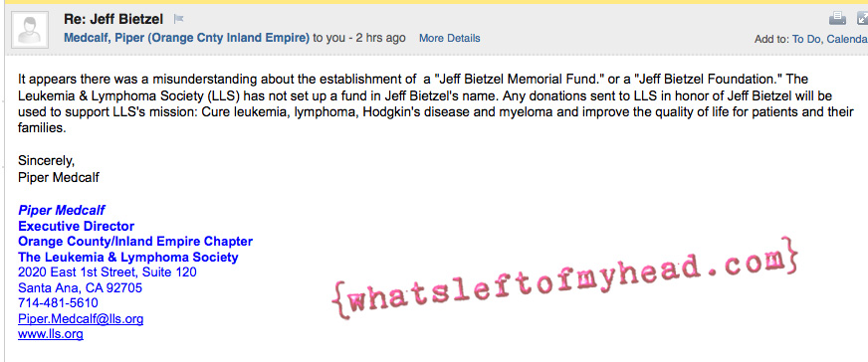
Task: Open the message in a new window
Action: click(862, 19)
